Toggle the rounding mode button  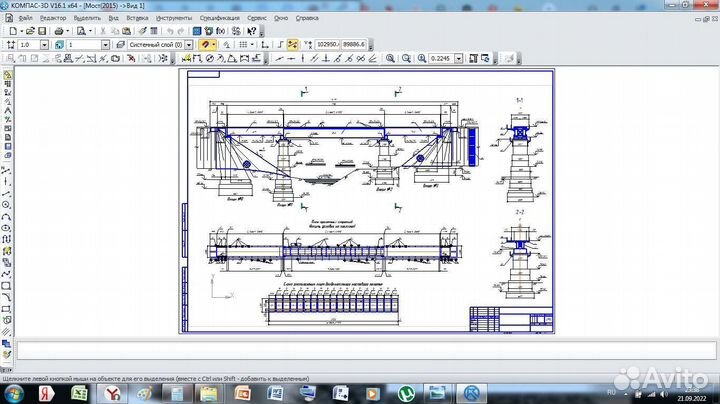point(279,45)
